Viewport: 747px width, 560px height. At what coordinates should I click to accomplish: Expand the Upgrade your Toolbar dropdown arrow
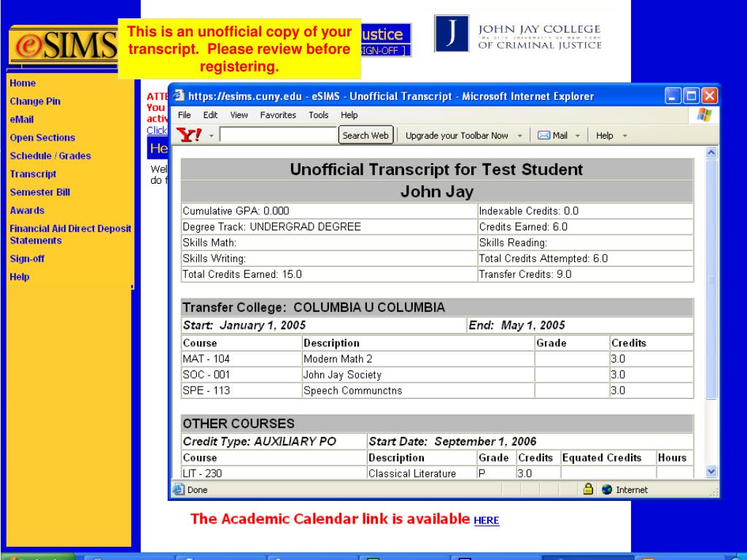[519, 136]
